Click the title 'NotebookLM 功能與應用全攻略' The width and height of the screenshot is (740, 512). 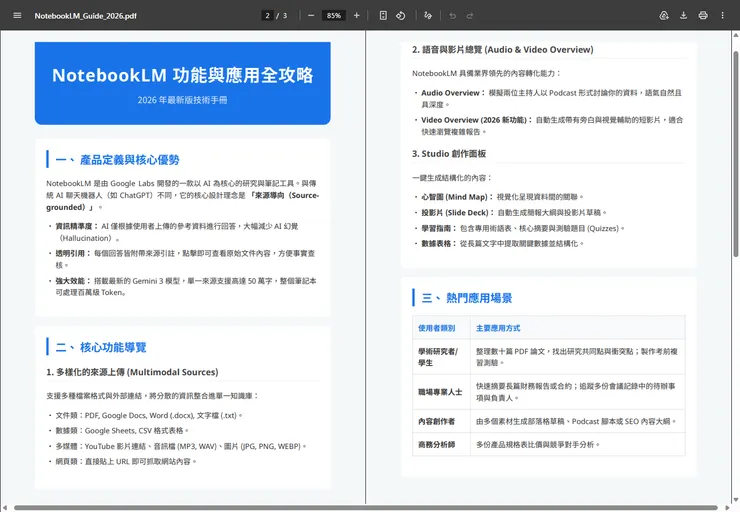(183, 75)
